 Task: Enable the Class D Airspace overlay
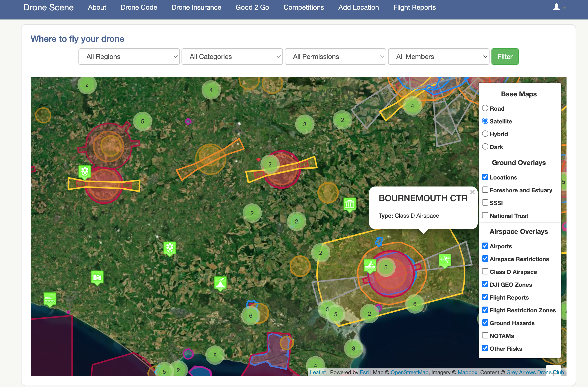(485, 272)
